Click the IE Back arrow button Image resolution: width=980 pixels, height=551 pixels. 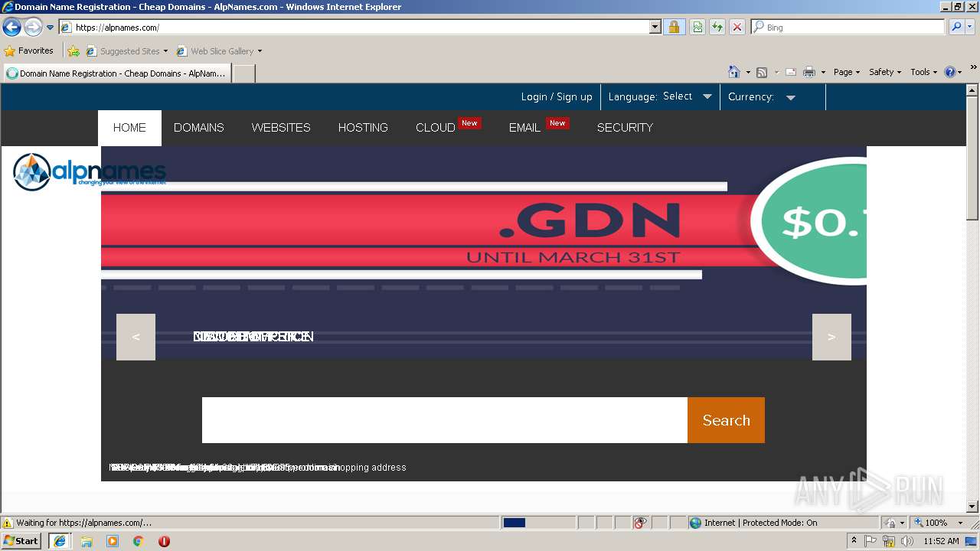(x=11, y=28)
